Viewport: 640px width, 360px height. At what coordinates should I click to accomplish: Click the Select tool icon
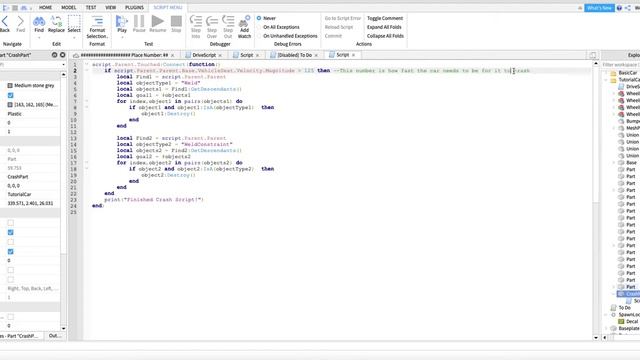[74, 21]
